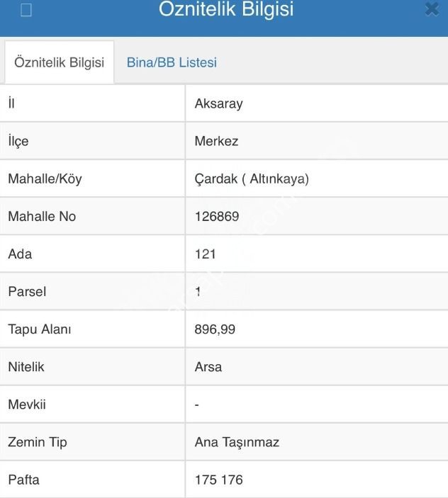448x498 pixels.
Task: Switch to the Bina/BB Listesi tab
Action: [x=172, y=62]
